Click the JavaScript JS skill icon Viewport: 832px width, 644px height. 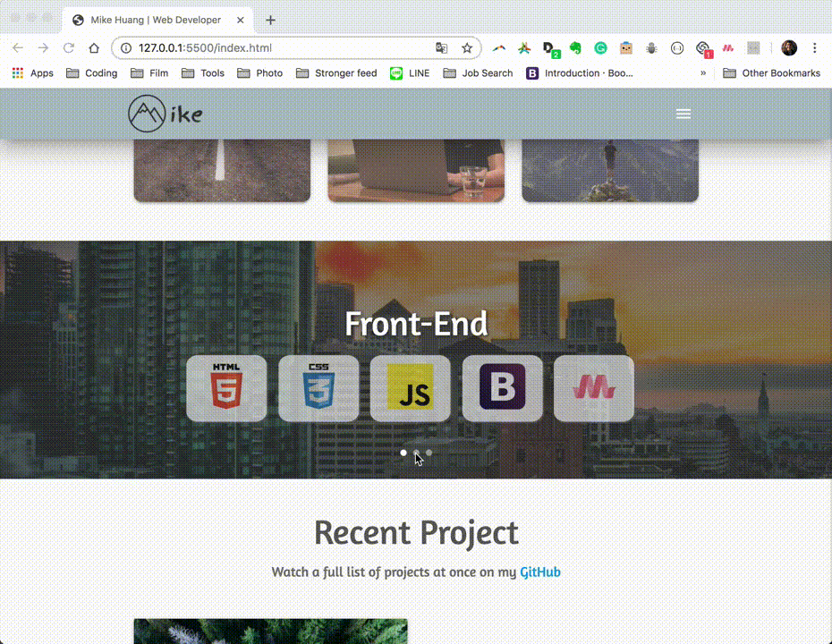(410, 388)
